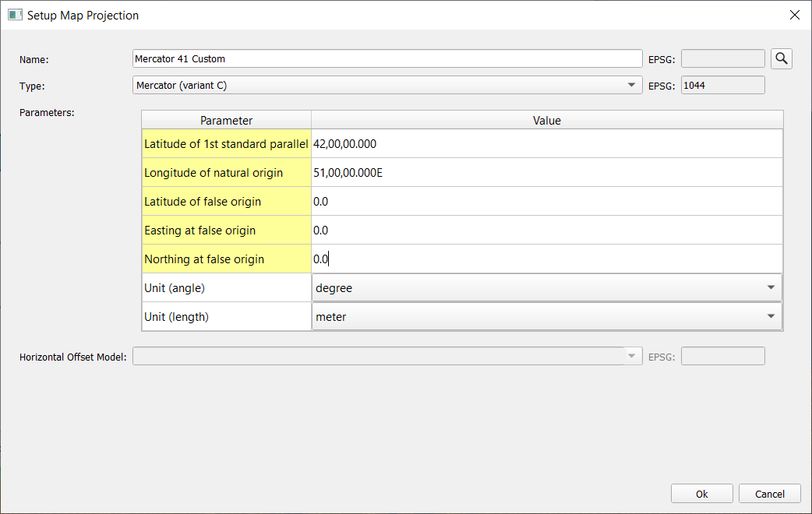Screen dimensions: 812x514
Task: Expand the Unit (length) meter dropdown
Action: coord(546,316)
